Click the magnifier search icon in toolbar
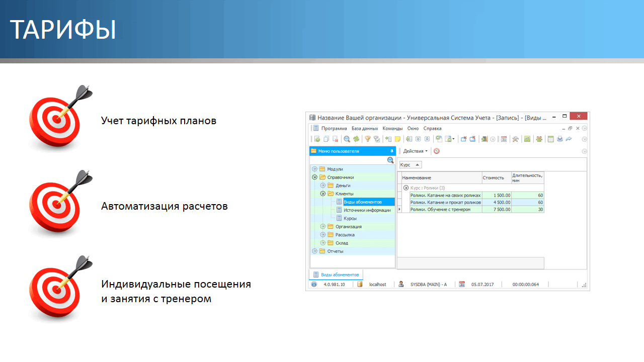 pos(347,139)
